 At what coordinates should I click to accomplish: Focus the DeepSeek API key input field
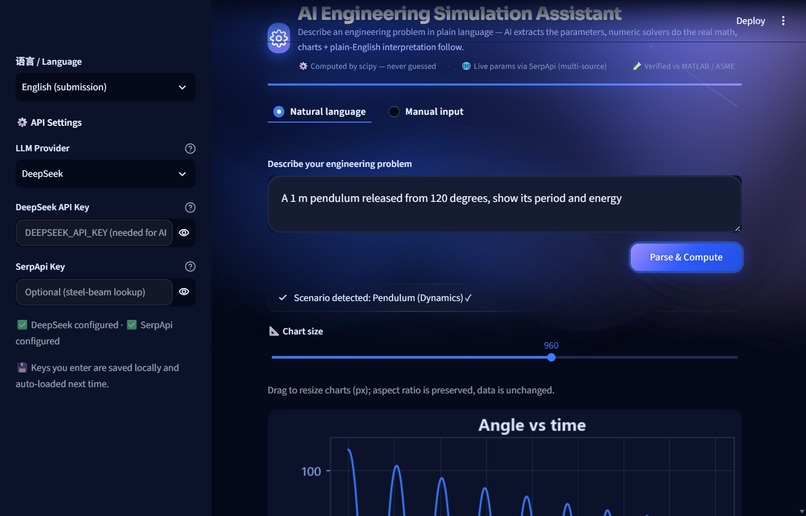click(95, 233)
